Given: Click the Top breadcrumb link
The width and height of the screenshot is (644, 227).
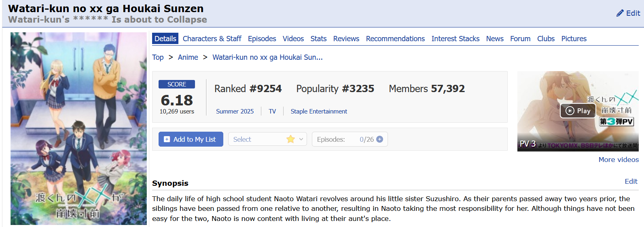Looking at the screenshot, I should tap(158, 57).
